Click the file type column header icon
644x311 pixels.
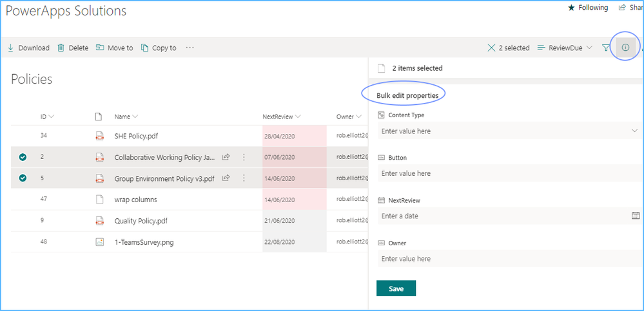click(x=98, y=117)
